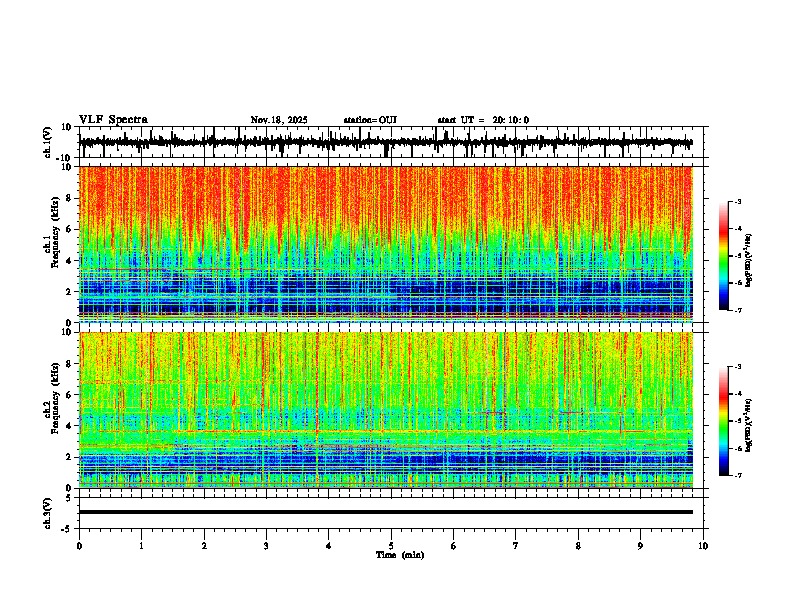The height and width of the screenshot is (612, 792).
Task: Click time axis tick label '9'
Action: pyautogui.click(x=640, y=546)
